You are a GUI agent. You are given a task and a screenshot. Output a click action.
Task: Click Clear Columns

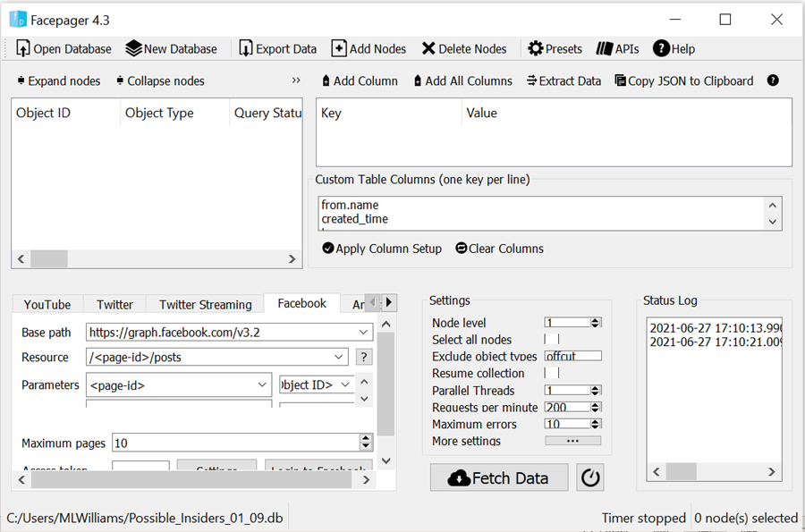(499, 249)
